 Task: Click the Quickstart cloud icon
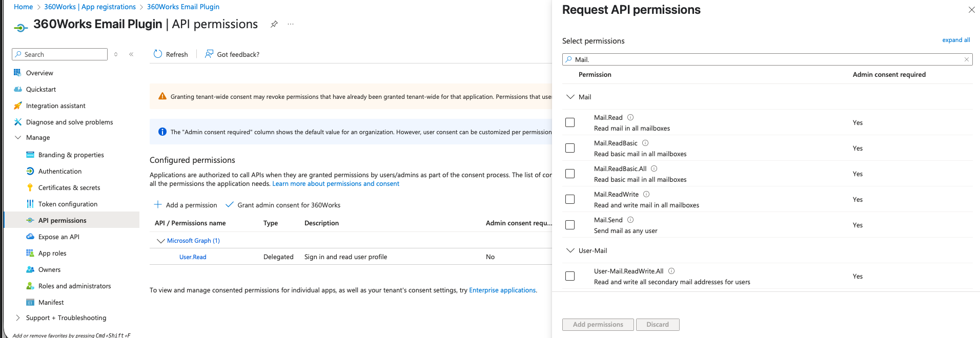pos(17,89)
